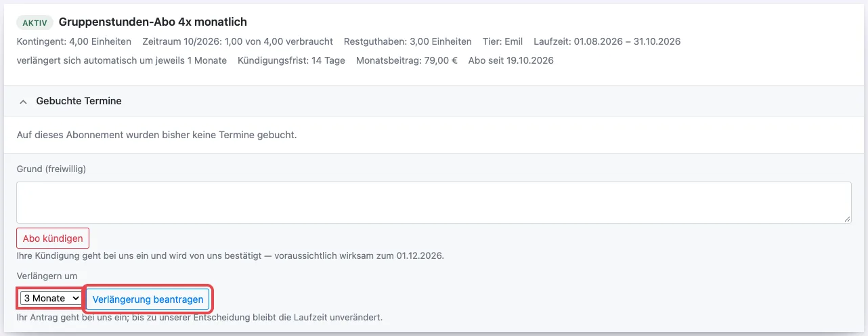The height and width of the screenshot is (336, 868).
Task: Click 'Abo seit 19.10.2026' text
Action: coord(511,60)
